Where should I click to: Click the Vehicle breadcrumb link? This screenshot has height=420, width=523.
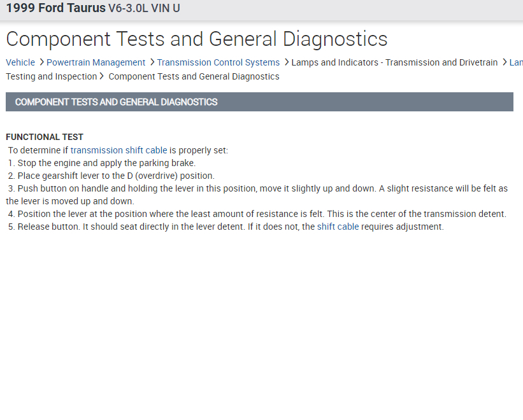click(x=20, y=62)
